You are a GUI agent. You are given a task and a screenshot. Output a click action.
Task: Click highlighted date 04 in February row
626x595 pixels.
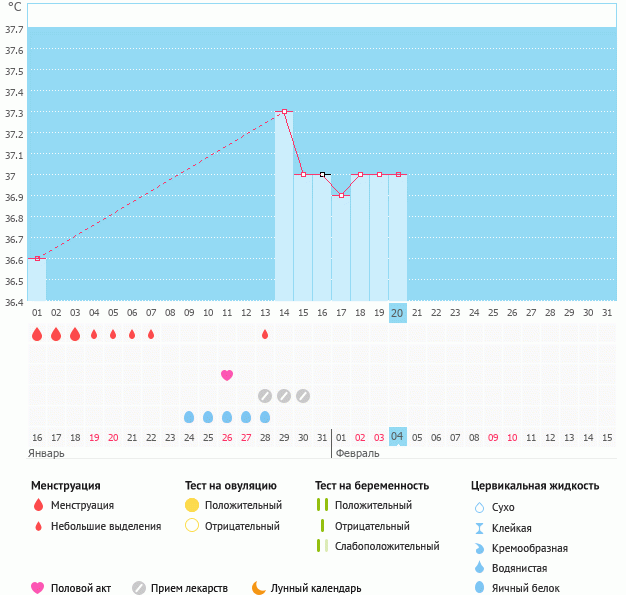point(398,436)
